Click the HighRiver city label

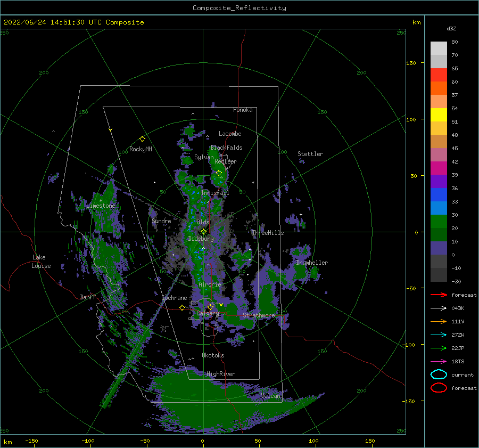coord(221,374)
